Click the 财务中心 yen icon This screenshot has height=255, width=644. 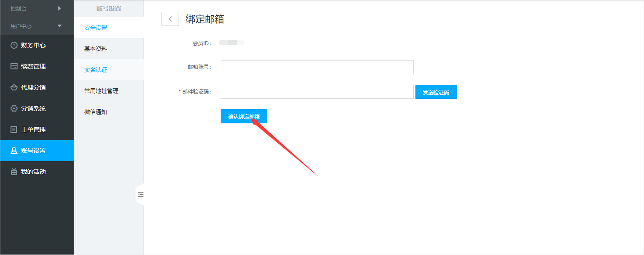[x=14, y=45]
